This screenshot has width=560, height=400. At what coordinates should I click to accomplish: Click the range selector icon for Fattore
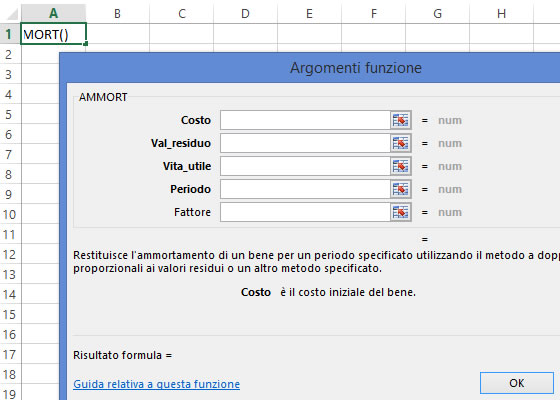[x=400, y=212]
